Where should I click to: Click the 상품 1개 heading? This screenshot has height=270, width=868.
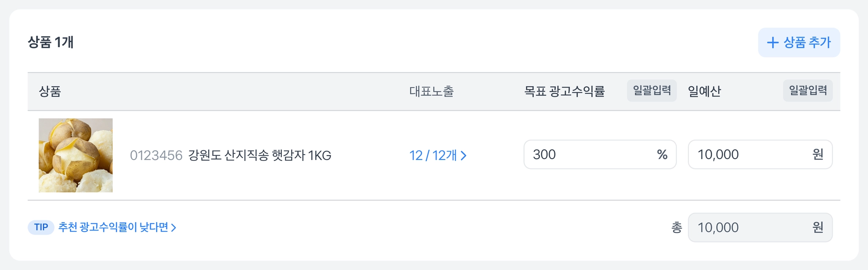51,42
